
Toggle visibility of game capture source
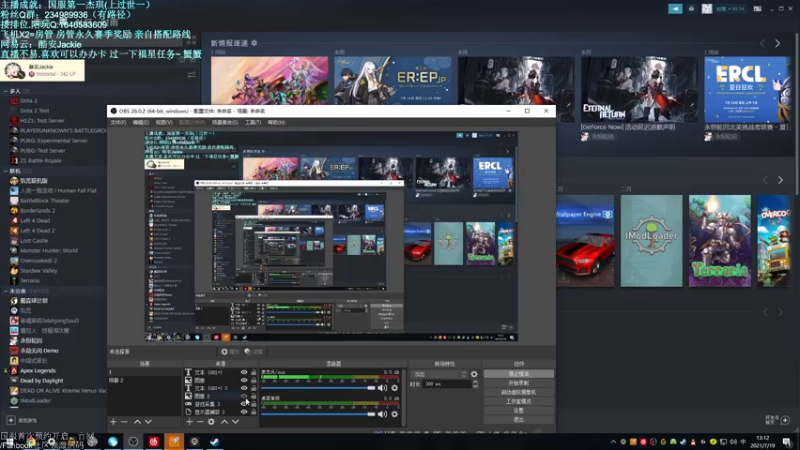click(x=244, y=404)
